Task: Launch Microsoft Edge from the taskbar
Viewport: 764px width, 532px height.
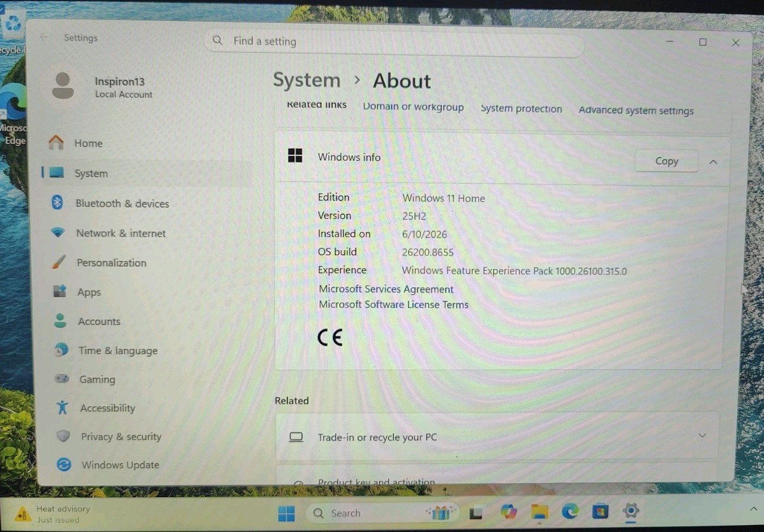Action: tap(570, 511)
